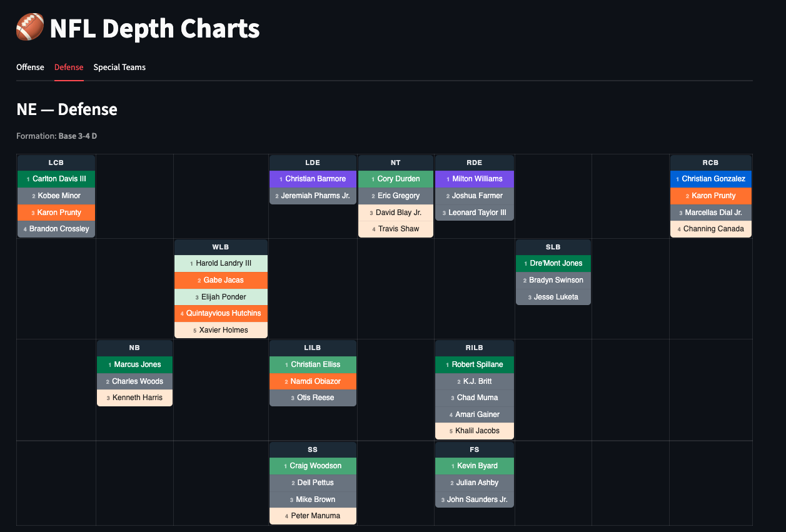Click Kevin Byard at FS

point(475,466)
